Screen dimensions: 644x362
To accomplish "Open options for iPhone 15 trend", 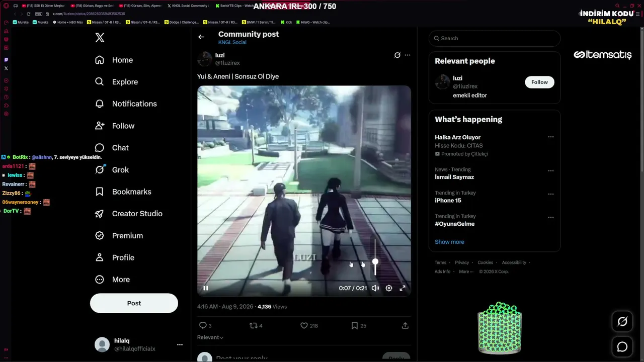I will (551, 194).
